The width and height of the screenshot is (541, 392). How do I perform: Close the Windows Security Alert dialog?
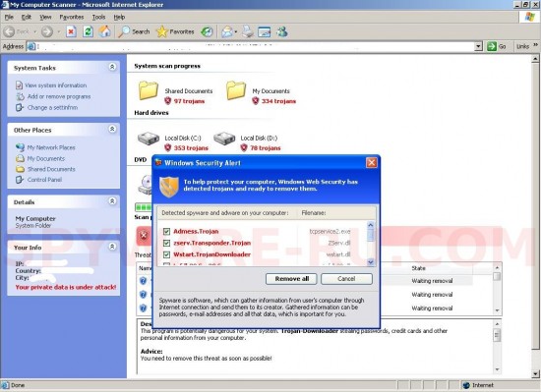point(371,162)
